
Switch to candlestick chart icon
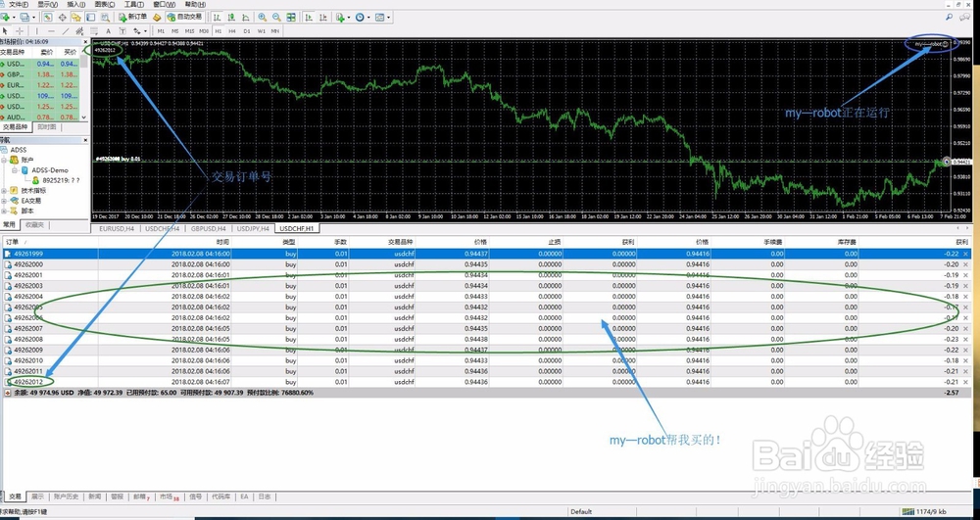click(231, 17)
